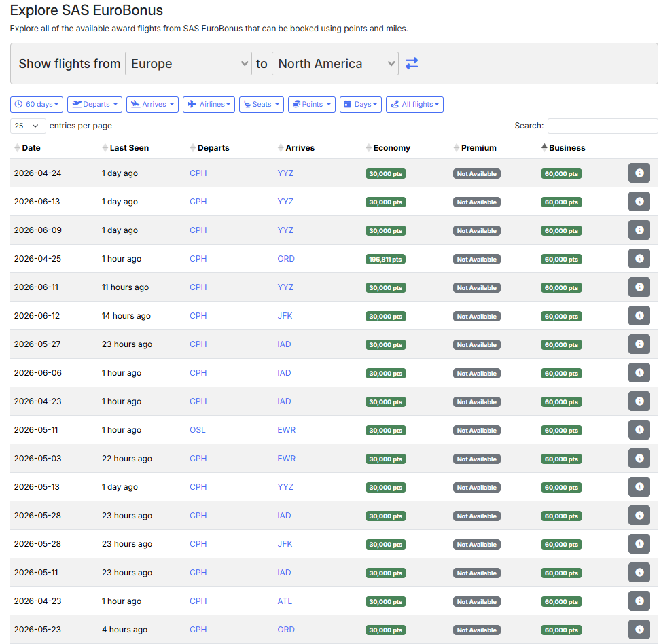Click the 196,811 pts economy badge
The width and height of the screenshot is (659, 644).
pos(385,260)
